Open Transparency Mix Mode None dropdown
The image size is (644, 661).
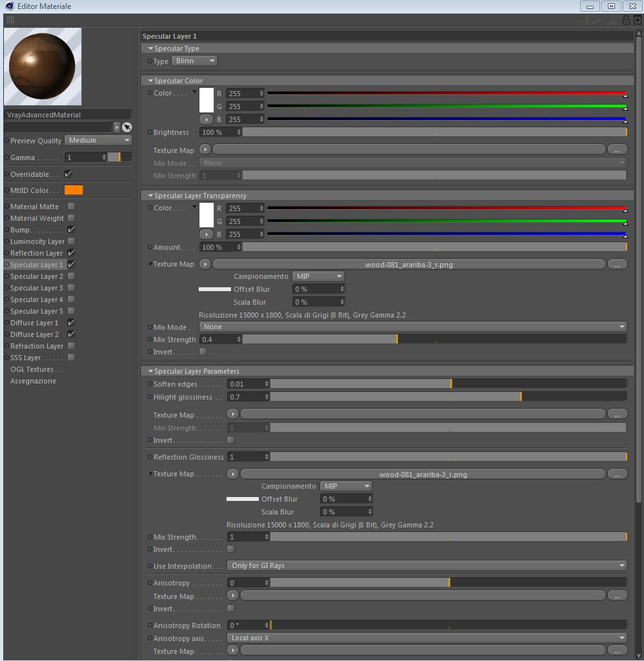(414, 327)
